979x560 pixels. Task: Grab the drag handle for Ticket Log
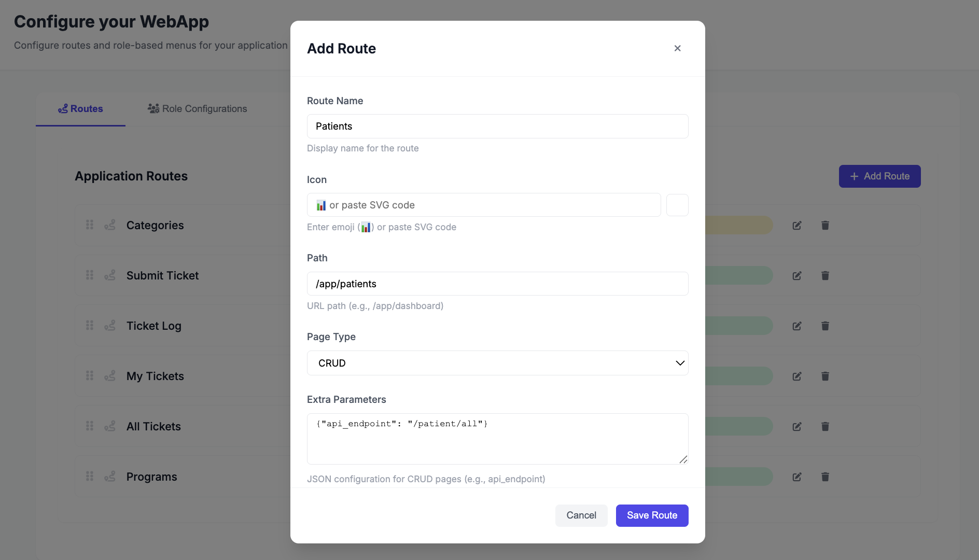point(90,326)
